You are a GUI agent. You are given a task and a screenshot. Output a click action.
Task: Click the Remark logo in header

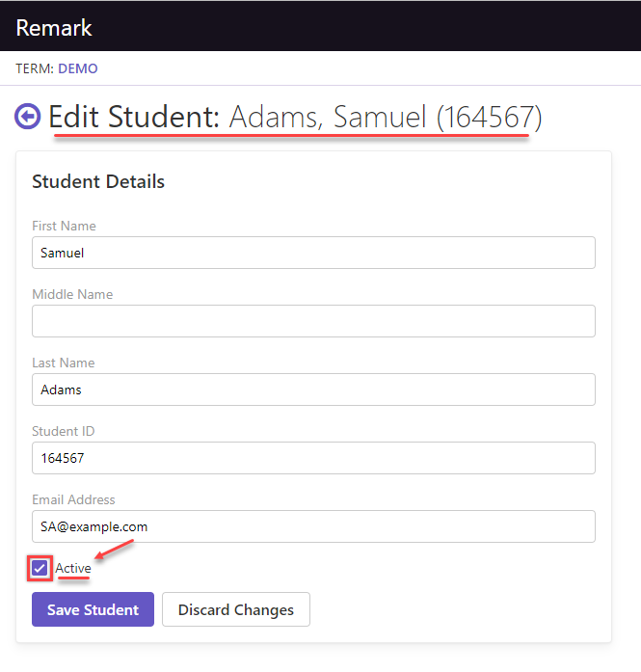pyautogui.click(x=54, y=28)
